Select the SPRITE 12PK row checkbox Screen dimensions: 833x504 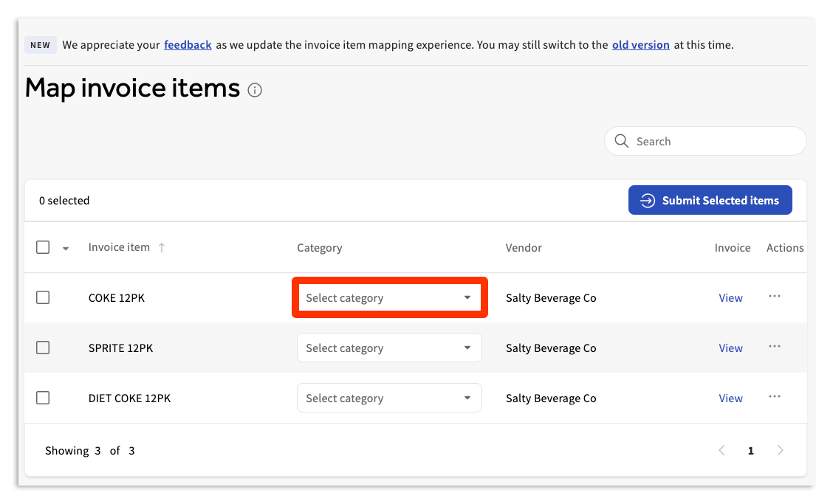click(x=43, y=348)
